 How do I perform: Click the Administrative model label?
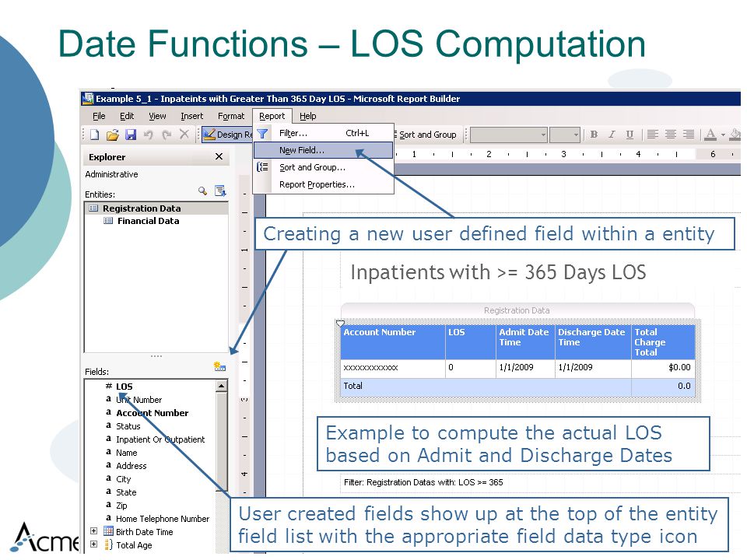click(x=111, y=174)
